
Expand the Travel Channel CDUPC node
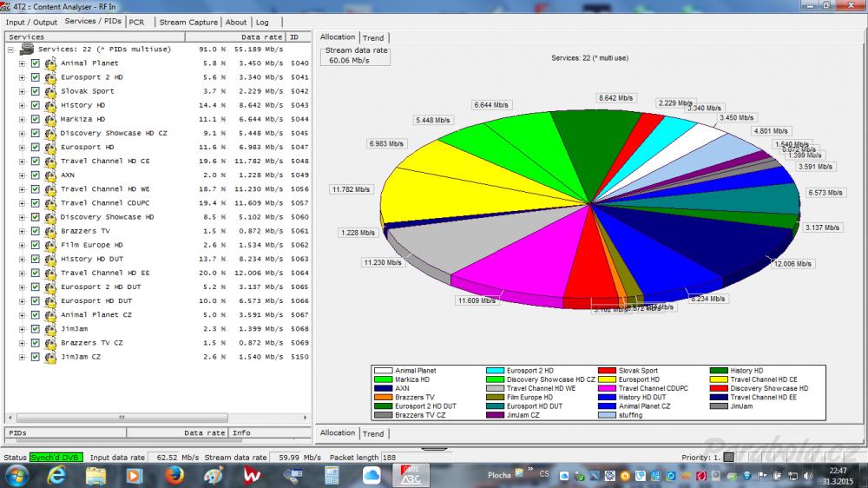(x=23, y=203)
